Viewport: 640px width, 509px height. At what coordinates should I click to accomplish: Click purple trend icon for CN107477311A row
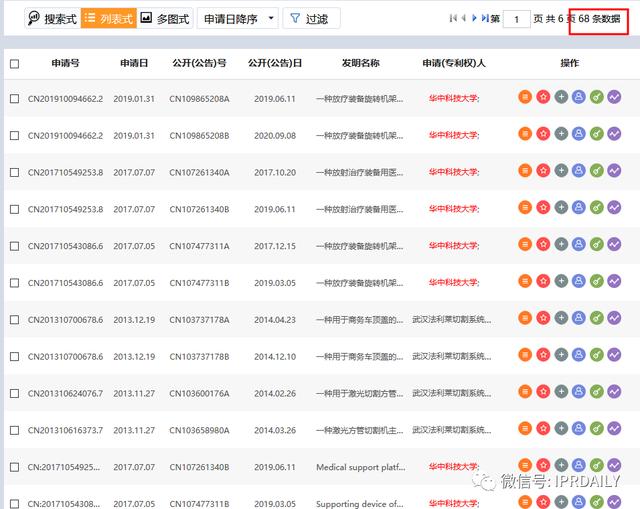pyautogui.click(x=614, y=244)
